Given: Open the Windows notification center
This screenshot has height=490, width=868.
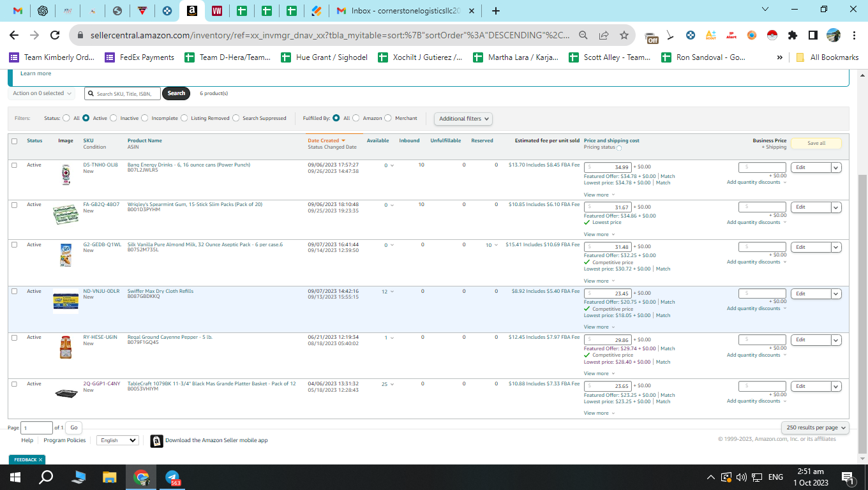Looking at the screenshot, I should (849, 477).
